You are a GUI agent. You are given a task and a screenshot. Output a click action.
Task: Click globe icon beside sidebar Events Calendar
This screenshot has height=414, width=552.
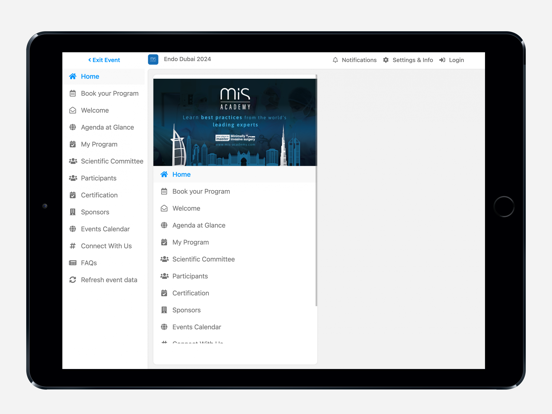click(73, 228)
